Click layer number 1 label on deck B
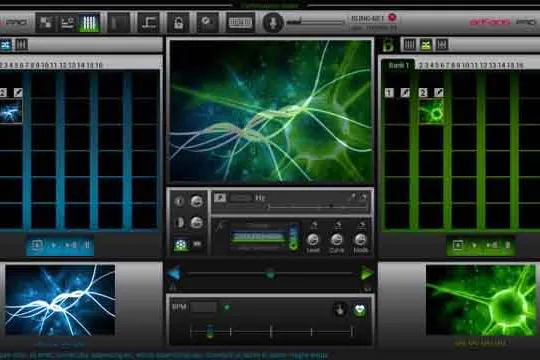Image resolution: width=540 pixels, height=360 pixels. [389, 92]
